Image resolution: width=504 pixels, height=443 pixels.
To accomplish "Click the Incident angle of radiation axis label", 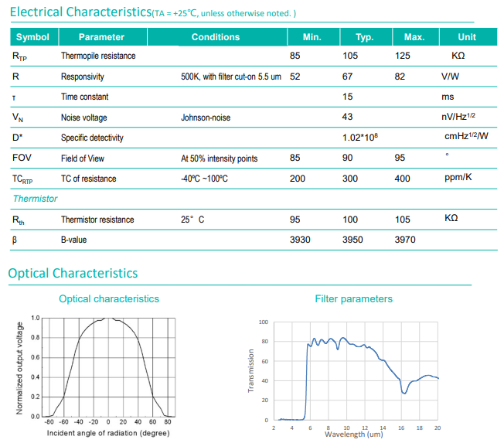I will tap(107, 433).
